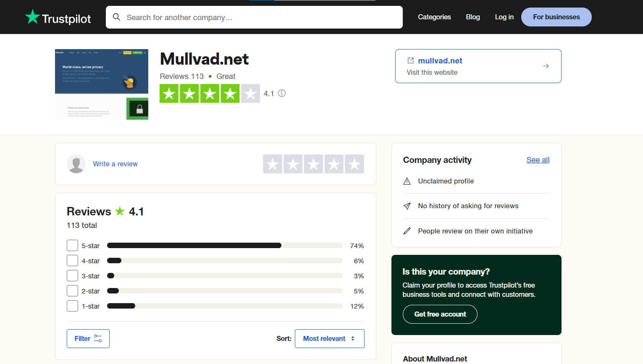Click the 74% percentage text
Viewport: 643px width, 364px height.
click(x=357, y=246)
